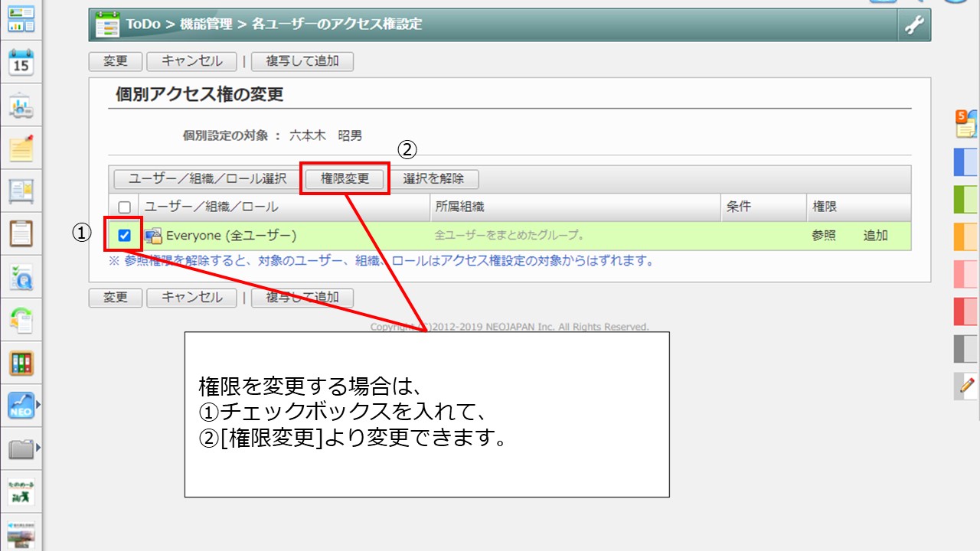Open the colored binders cabinet icon

[x=21, y=362]
